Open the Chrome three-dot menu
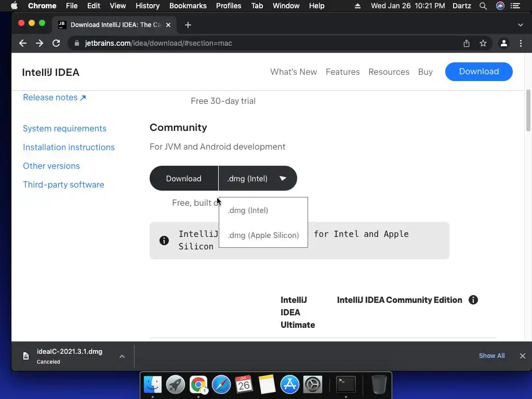 pos(521,43)
